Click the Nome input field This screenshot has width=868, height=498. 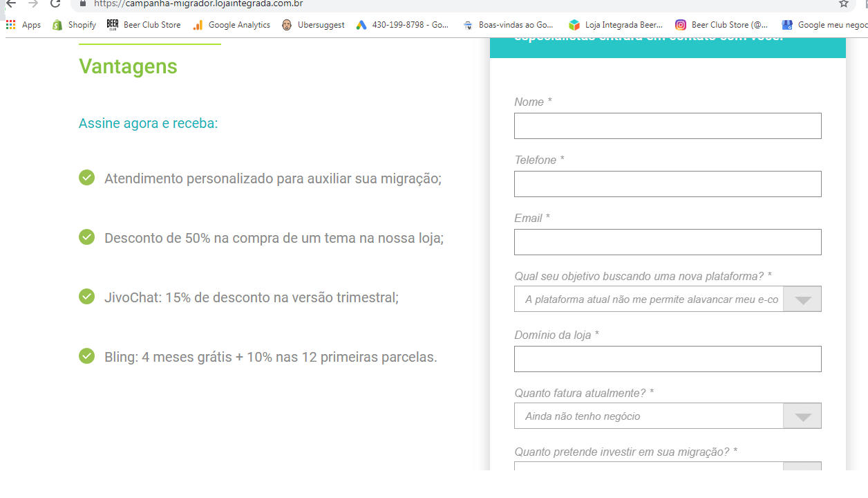[x=668, y=125]
